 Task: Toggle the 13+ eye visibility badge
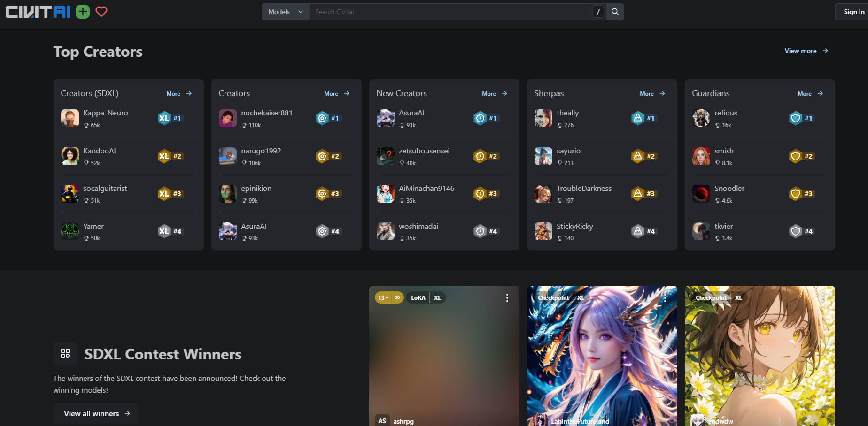pos(389,298)
